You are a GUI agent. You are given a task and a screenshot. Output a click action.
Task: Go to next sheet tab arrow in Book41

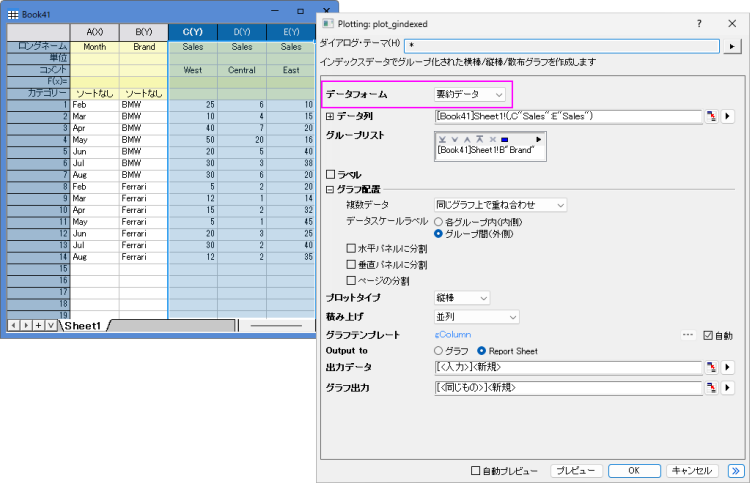tap(26, 326)
